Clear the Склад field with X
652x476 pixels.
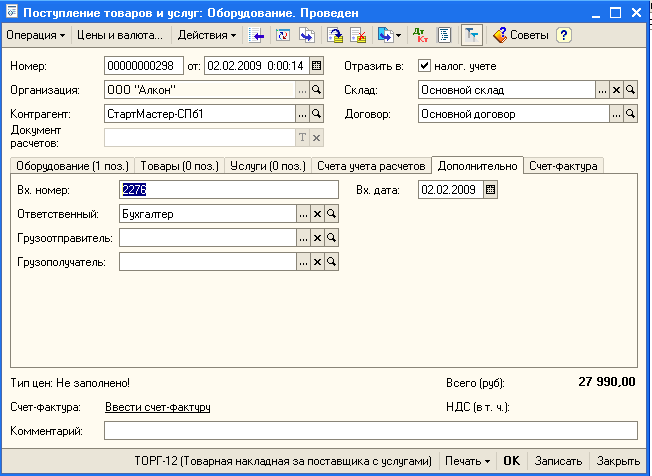click(616, 90)
